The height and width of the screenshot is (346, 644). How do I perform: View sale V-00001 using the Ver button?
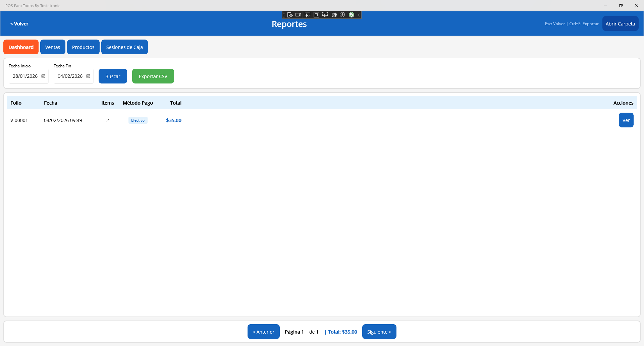pos(626,120)
